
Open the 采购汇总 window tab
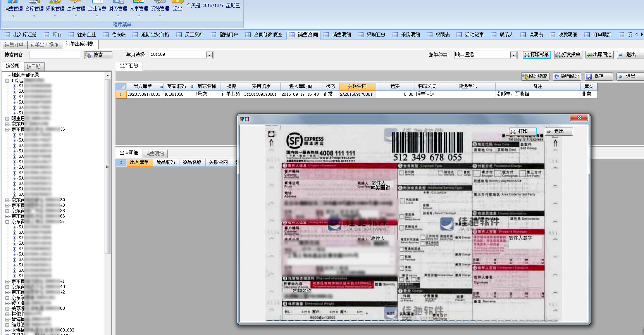tap(372, 35)
